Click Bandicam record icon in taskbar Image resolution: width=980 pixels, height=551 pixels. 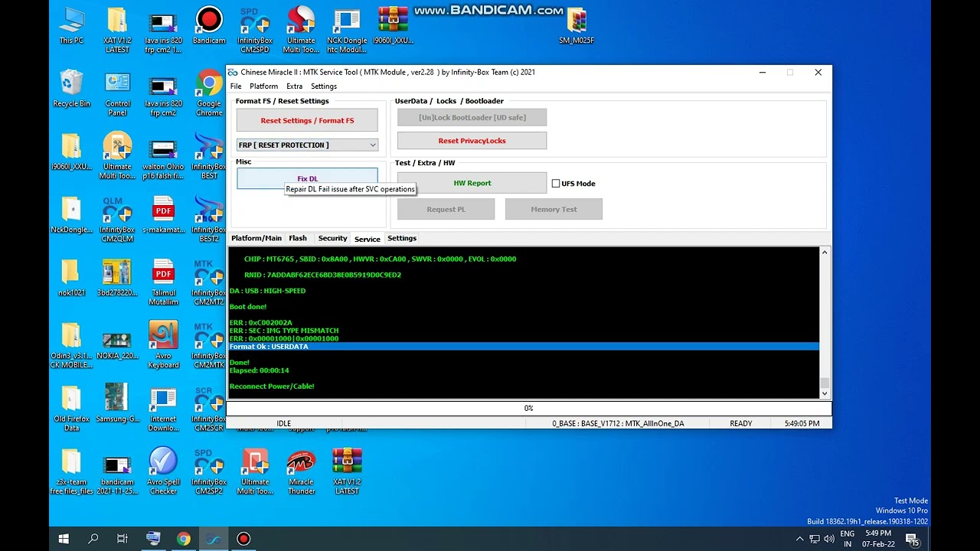[243, 539]
